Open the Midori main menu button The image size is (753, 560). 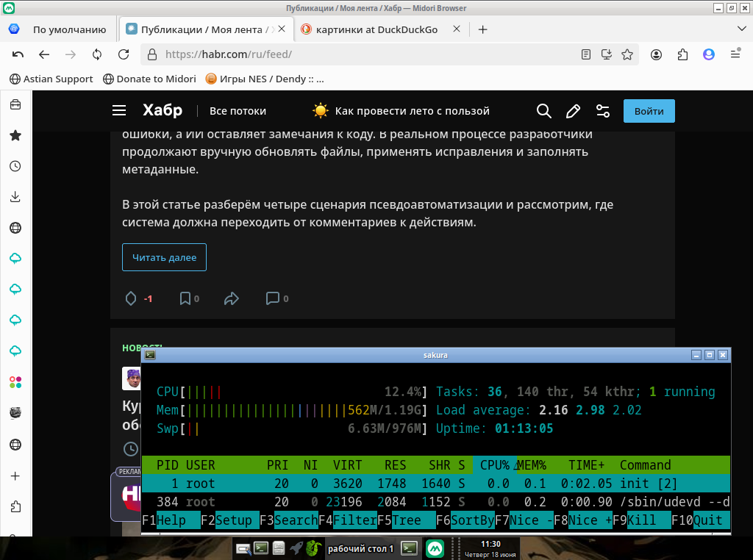click(x=735, y=54)
